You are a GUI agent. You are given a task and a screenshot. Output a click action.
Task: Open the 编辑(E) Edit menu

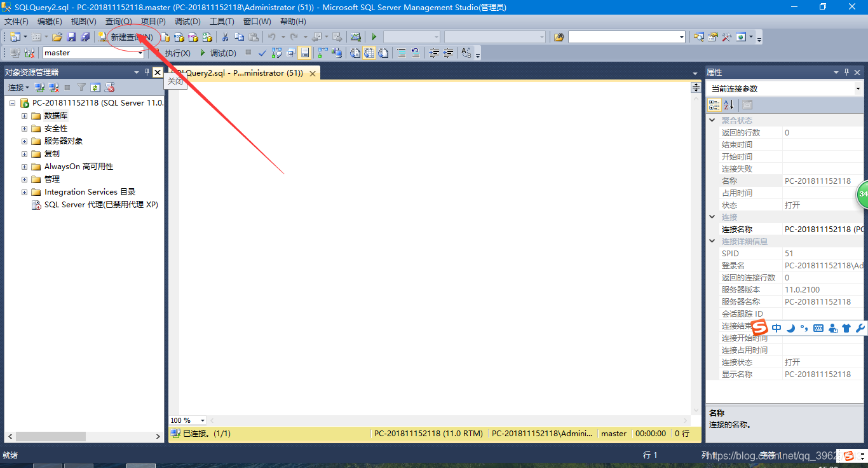tap(50, 22)
